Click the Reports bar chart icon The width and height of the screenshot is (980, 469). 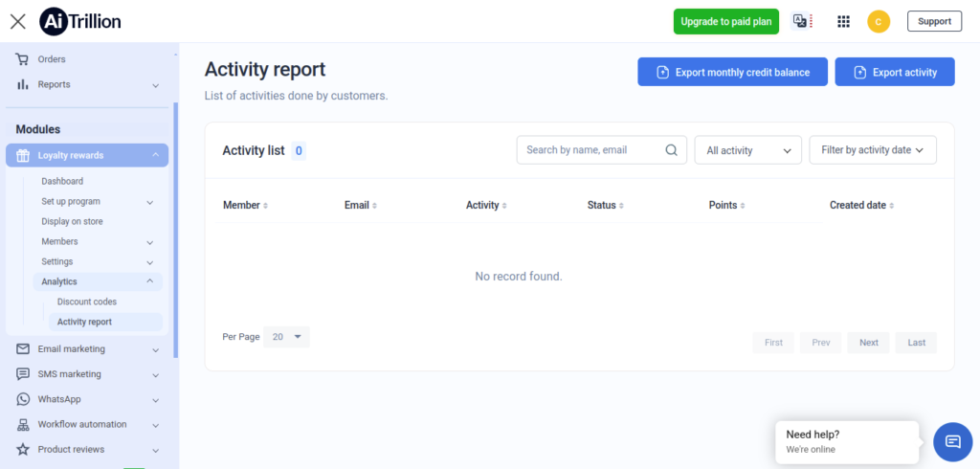[23, 84]
